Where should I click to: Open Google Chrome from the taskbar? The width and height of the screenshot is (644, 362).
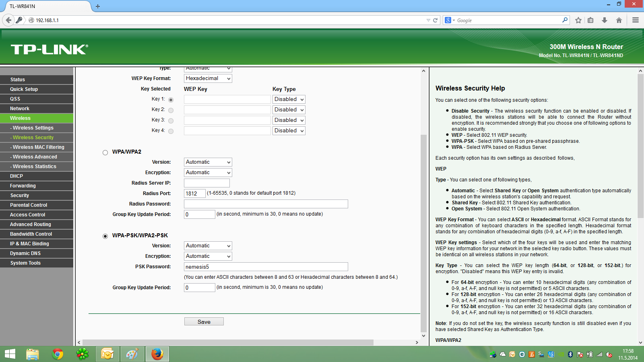pos(58,354)
